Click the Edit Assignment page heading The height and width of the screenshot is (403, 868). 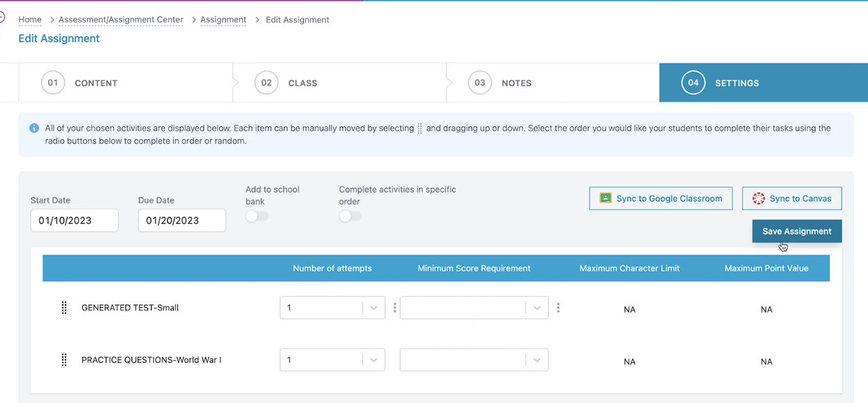[59, 38]
